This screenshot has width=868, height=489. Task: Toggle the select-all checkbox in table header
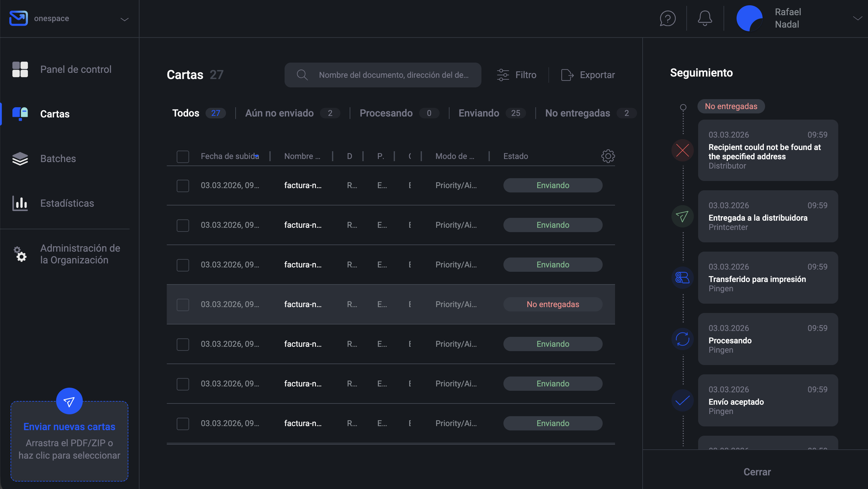(x=183, y=156)
